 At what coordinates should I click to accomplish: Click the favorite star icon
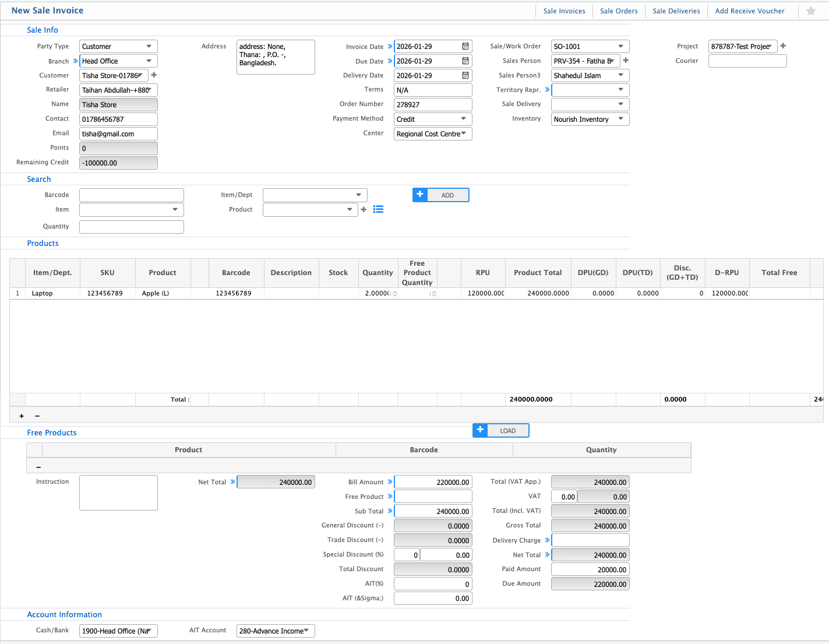[x=810, y=11]
